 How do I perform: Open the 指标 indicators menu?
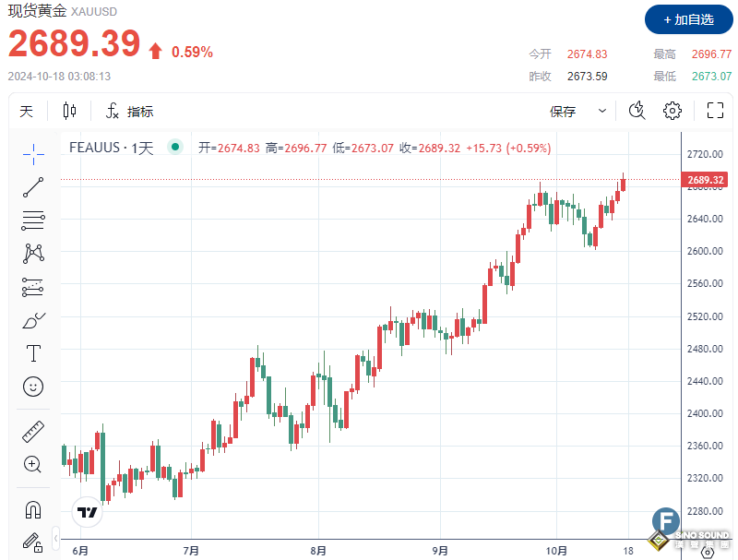(x=130, y=112)
